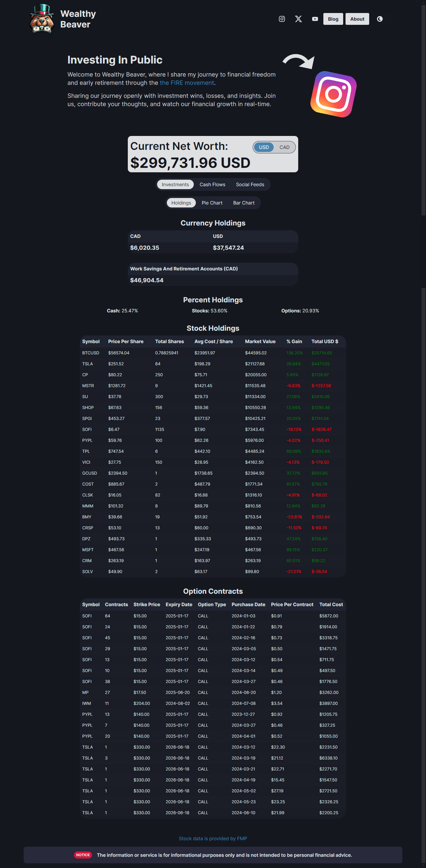
Task: Click the % Gain column header
Action: [x=294, y=341]
